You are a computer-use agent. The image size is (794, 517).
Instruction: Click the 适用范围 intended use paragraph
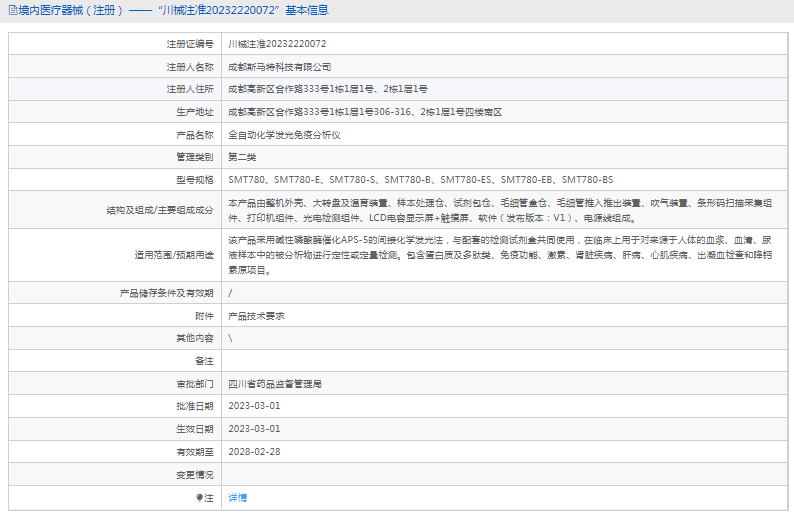[x=500, y=255]
